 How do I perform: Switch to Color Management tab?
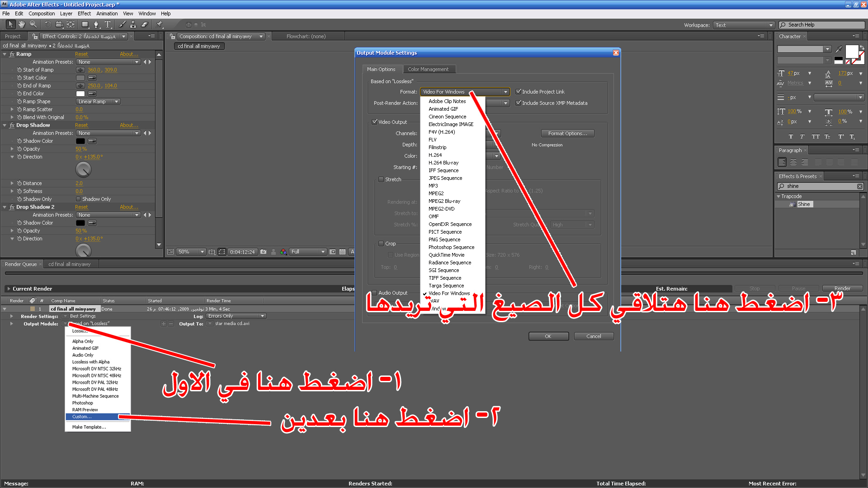point(428,69)
